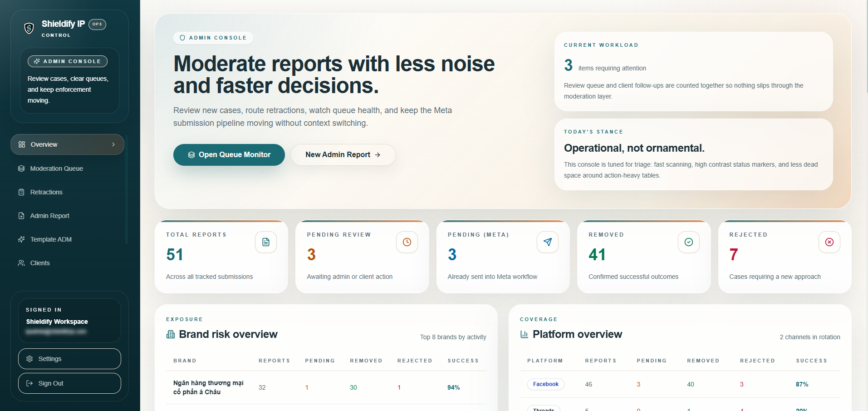Click the Rejected cross circle icon

(829, 242)
